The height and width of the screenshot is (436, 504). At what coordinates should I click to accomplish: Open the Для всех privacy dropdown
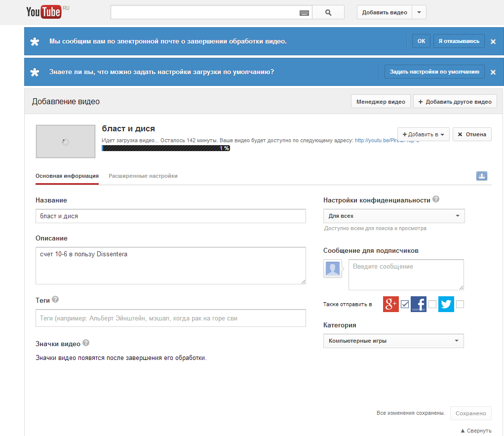click(394, 216)
